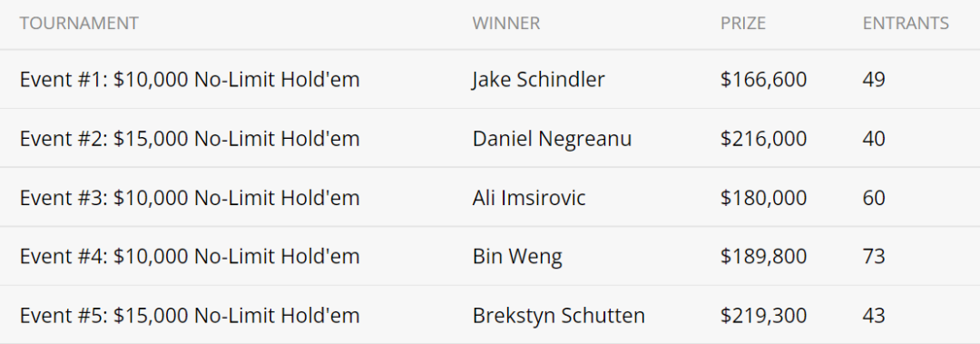Click winner name Jake Schindler
Screen dimensions: 980x344
[538, 80]
